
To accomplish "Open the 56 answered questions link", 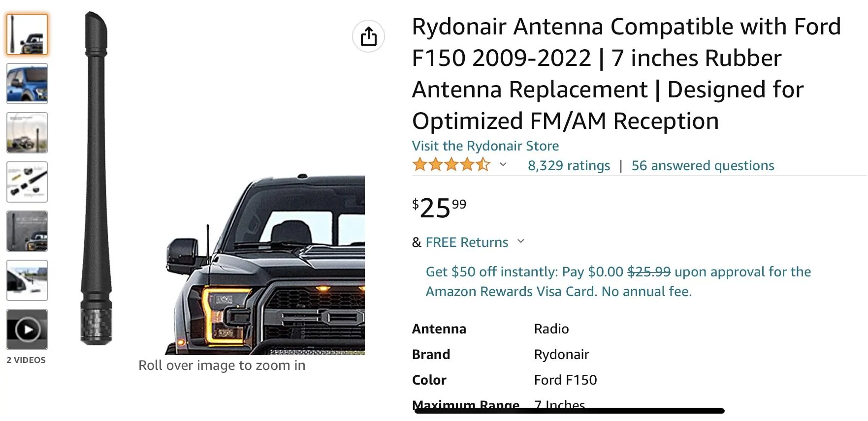I will (x=703, y=166).
